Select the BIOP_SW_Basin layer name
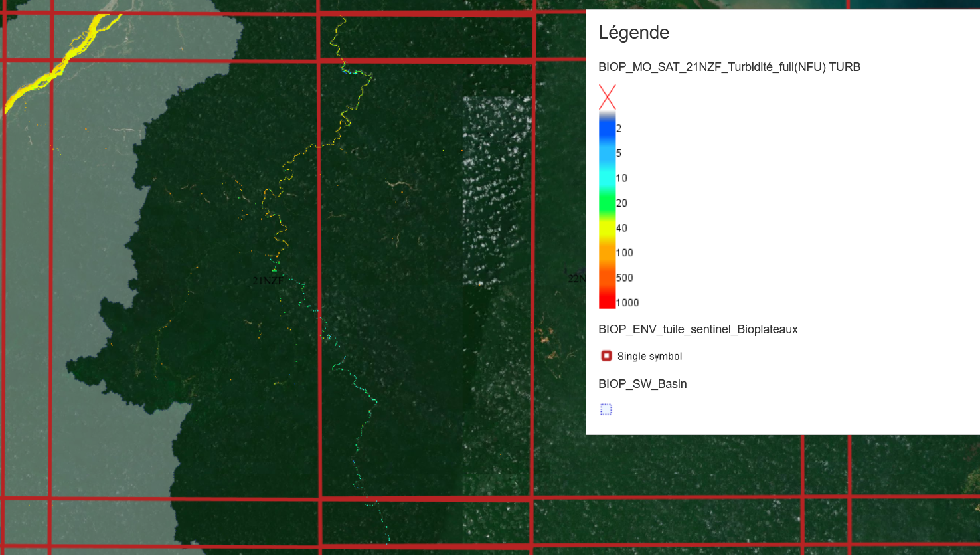Viewport: 980px width, 556px height. (x=642, y=384)
